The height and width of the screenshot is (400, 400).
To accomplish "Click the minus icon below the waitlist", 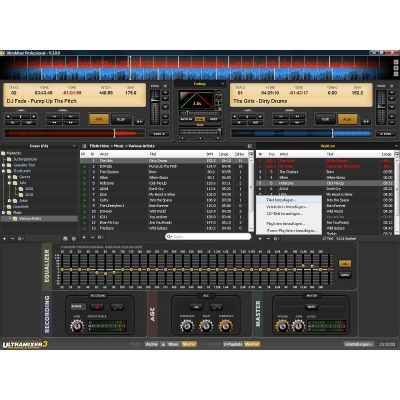I will click(x=268, y=239).
